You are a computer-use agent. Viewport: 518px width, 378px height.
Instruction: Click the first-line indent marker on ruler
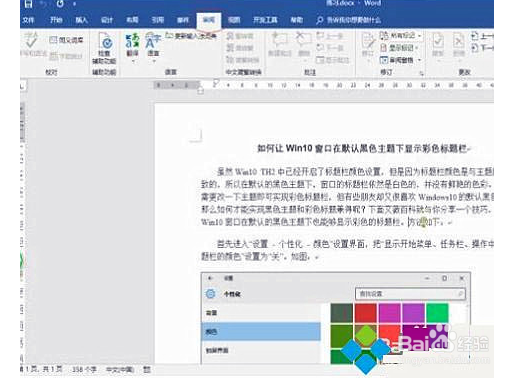pos(216,83)
